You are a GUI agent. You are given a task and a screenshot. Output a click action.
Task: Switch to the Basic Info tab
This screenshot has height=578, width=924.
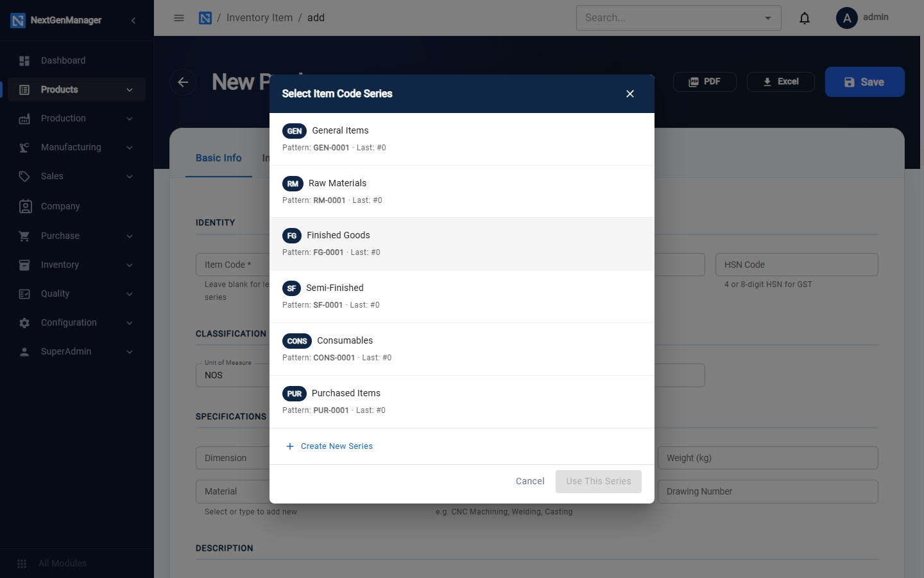tap(219, 158)
